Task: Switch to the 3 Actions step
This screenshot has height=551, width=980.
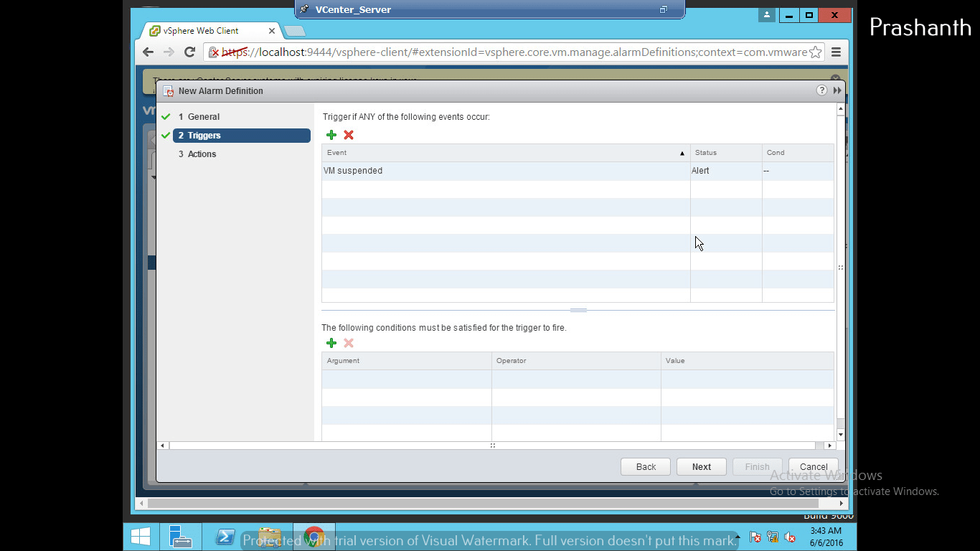Action: point(197,154)
